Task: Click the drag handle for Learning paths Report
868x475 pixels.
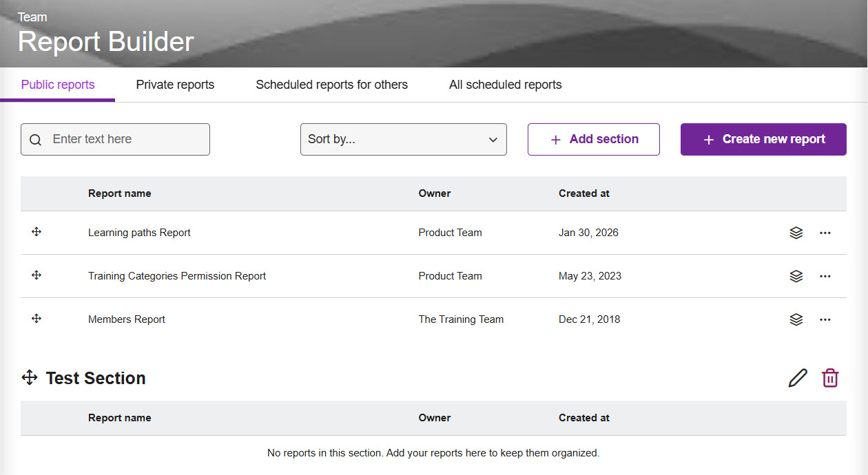Action: [37, 233]
